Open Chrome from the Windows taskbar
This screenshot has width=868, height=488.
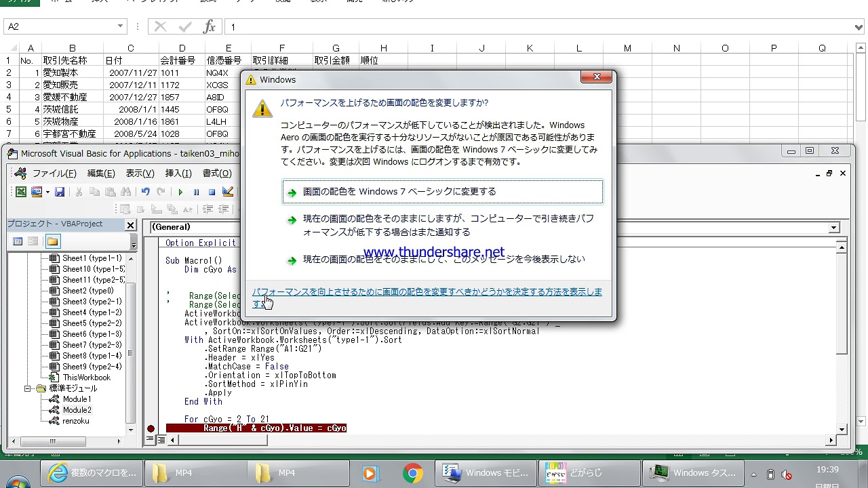(x=412, y=473)
